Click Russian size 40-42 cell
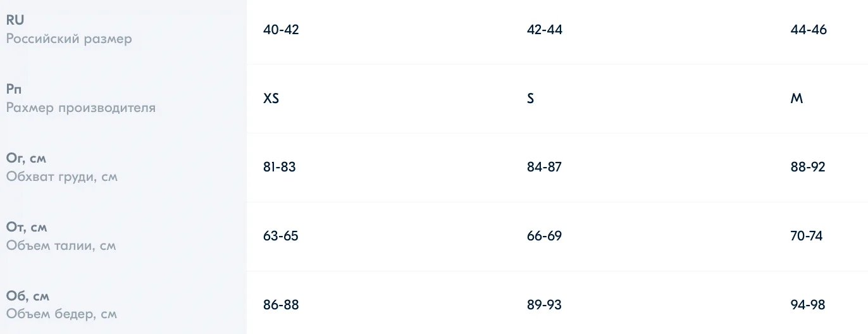Viewport: 868px width, 334px height. pos(281,30)
